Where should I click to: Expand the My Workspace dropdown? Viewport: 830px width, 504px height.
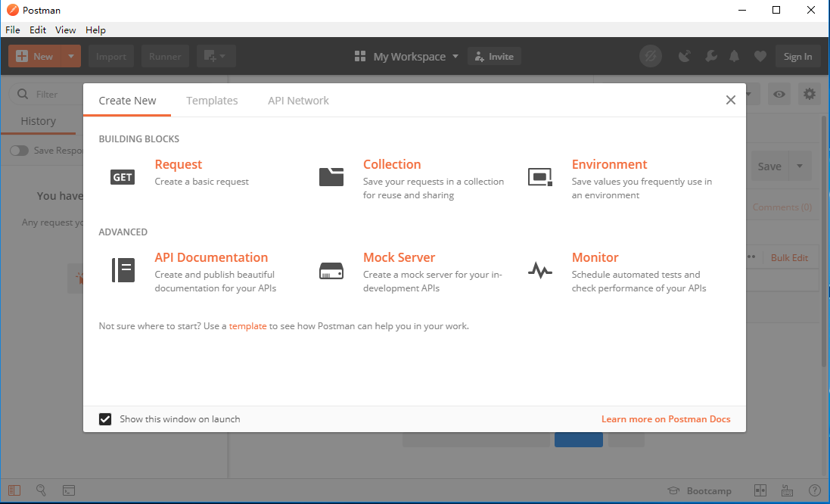455,56
